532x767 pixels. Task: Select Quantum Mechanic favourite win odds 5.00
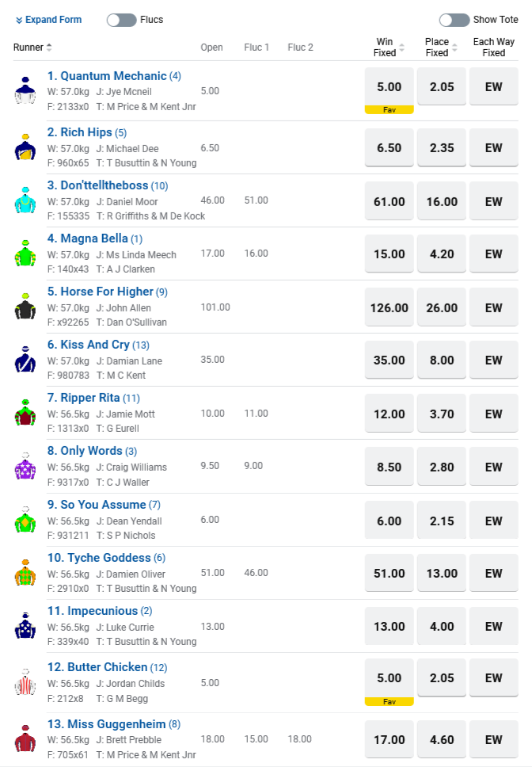pos(389,87)
